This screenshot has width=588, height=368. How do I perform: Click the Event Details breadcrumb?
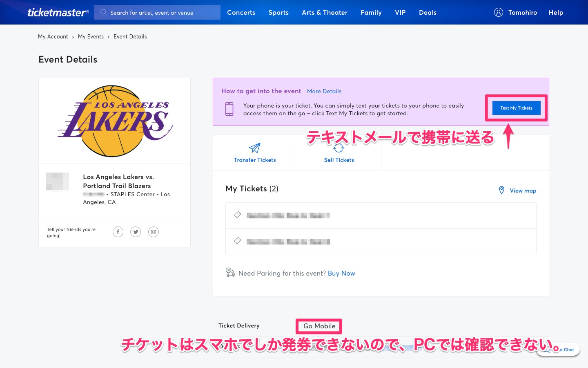point(130,36)
